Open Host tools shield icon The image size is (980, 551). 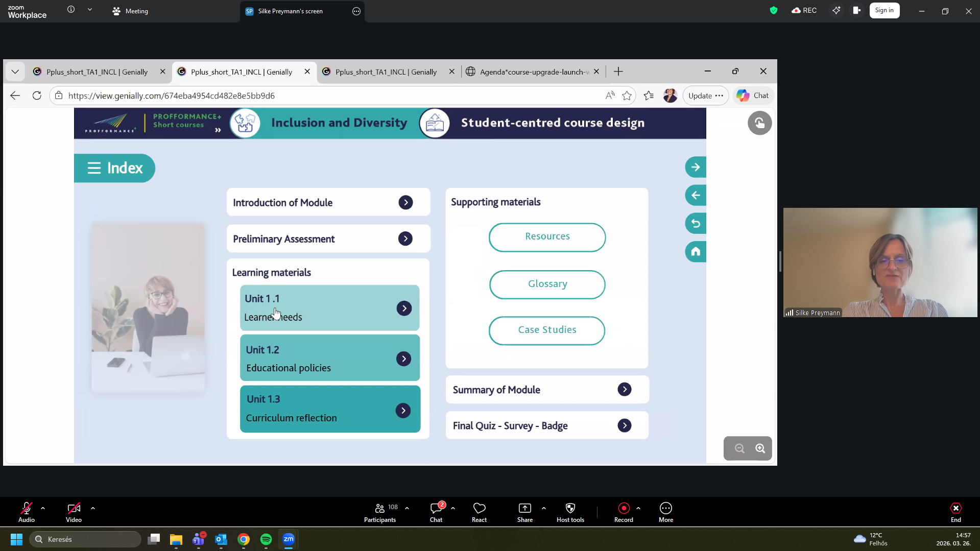pos(570,508)
